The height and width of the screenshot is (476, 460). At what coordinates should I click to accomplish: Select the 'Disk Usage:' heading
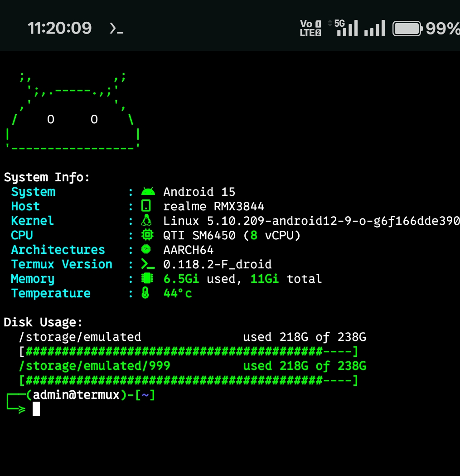click(43, 322)
